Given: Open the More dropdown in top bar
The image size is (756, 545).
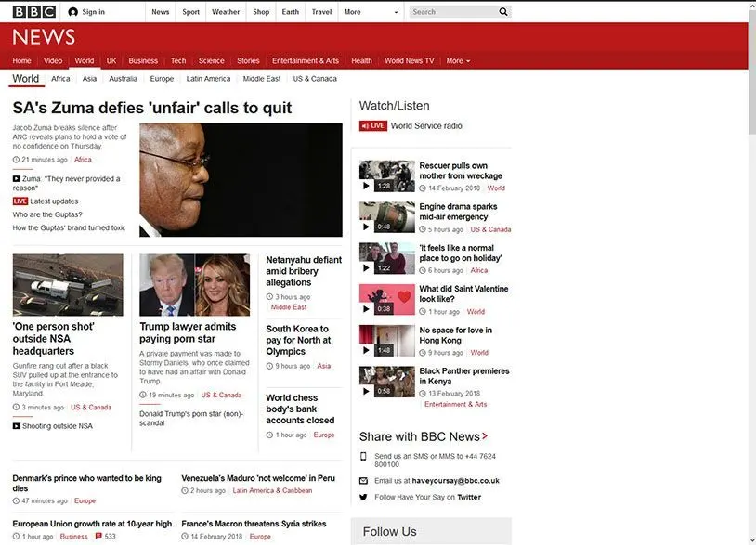Looking at the screenshot, I should tap(371, 12).
